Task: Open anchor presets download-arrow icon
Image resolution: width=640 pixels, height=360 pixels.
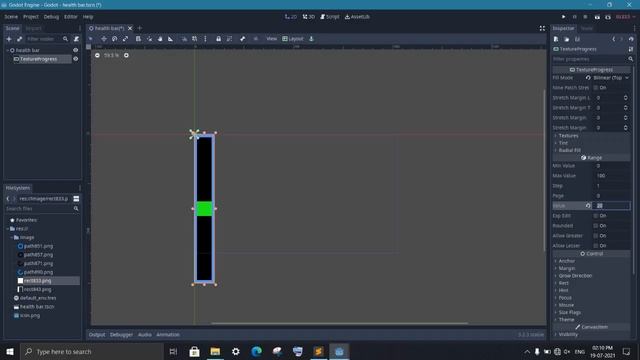Action: coord(311,39)
